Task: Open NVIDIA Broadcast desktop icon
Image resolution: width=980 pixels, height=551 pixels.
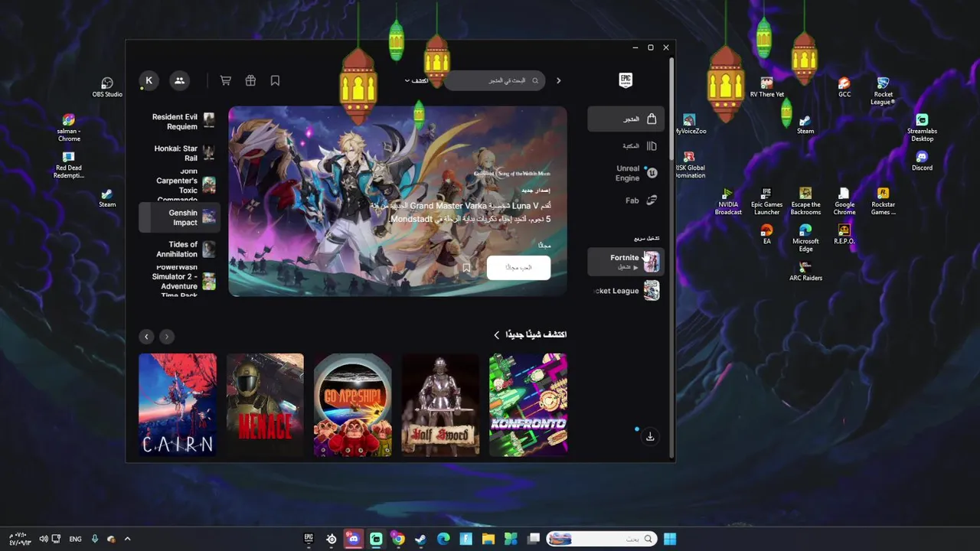Action: tap(728, 201)
